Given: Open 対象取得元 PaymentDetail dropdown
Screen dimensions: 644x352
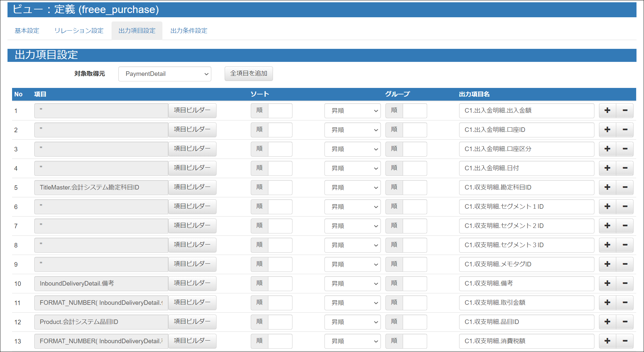Looking at the screenshot, I should pos(165,74).
